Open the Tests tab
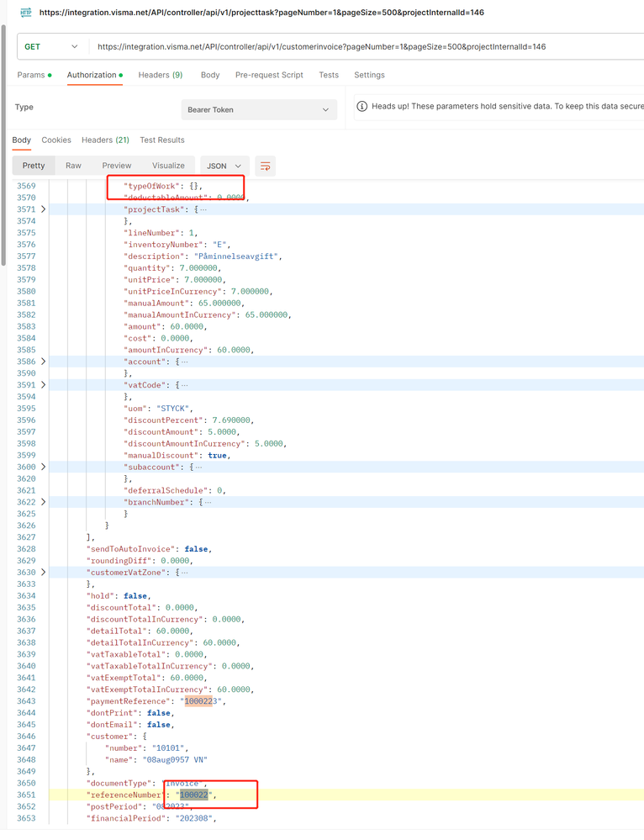 [329, 75]
